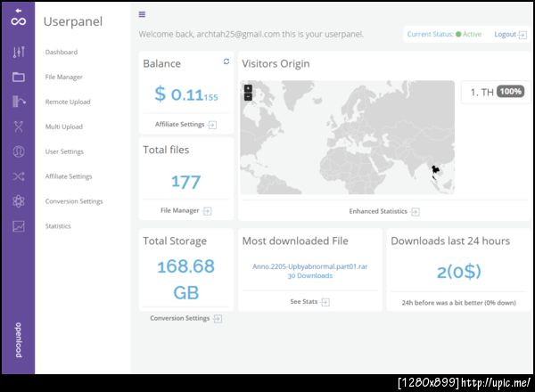The width and height of the screenshot is (535, 392).
Task: Click File Manager link under Total files
Action: tap(180, 210)
